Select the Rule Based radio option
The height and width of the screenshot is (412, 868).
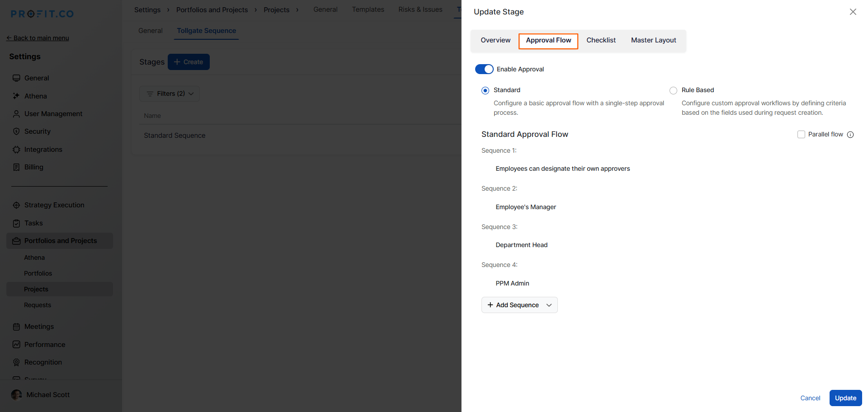(x=673, y=90)
